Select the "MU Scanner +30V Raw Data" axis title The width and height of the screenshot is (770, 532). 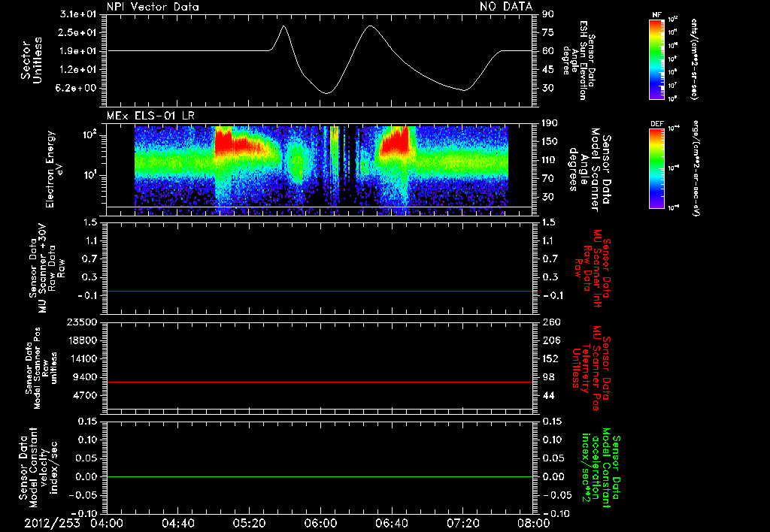click(x=47, y=268)
